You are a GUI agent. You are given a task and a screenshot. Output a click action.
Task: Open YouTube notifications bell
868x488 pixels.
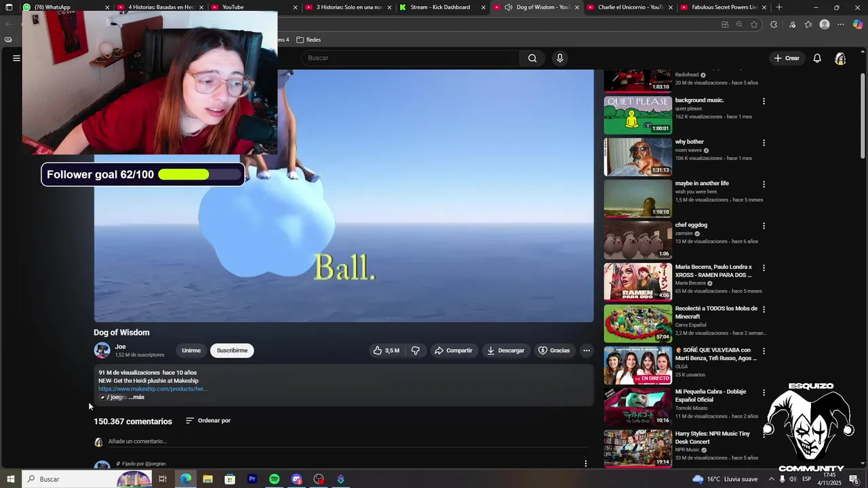(817, 58)
